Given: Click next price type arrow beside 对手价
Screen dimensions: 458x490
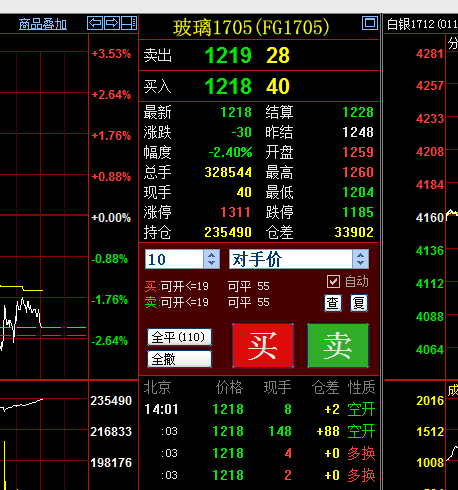Looking at the screenshot, I should pos(360,263).
